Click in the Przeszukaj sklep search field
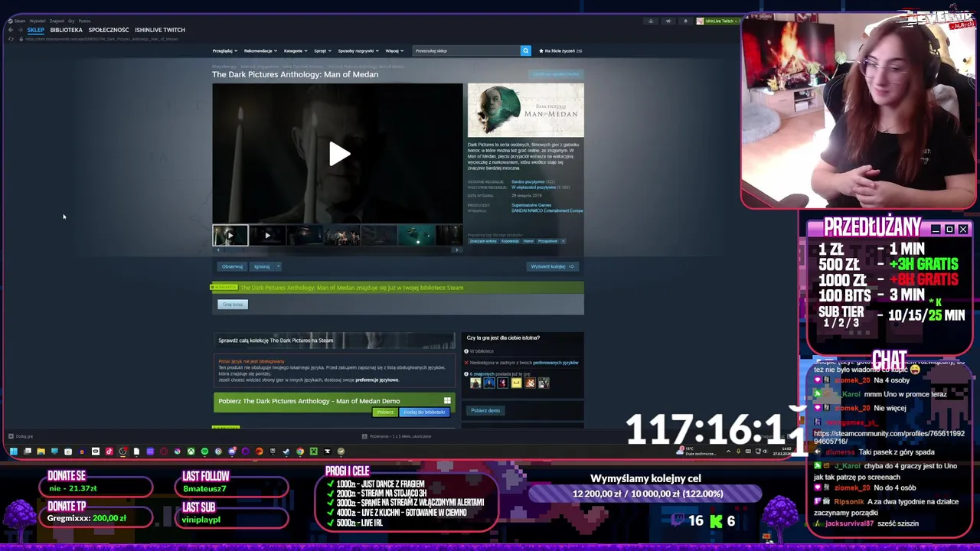980x551 pixels. pyautogui.click(x=465, y=51)
